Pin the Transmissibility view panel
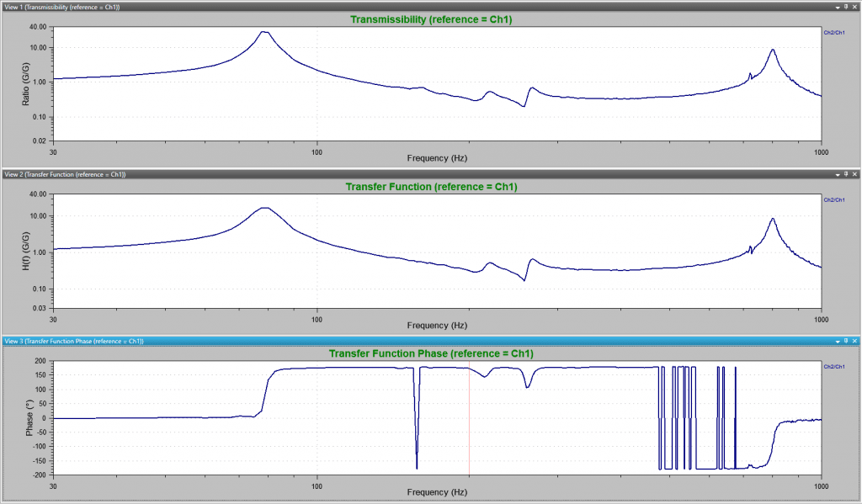The height and width of the screenshot is (504, 862). coord(846,5)
